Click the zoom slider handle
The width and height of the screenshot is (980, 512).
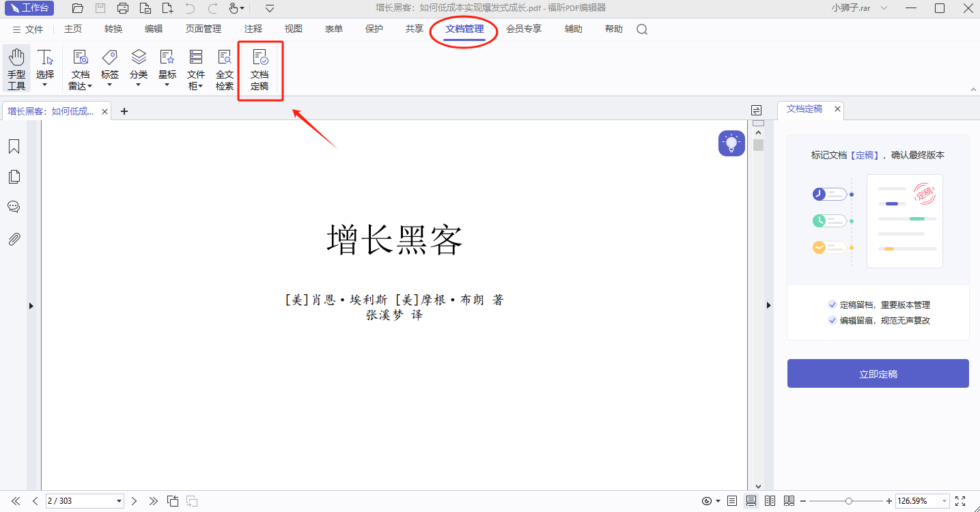click(848, 501)
